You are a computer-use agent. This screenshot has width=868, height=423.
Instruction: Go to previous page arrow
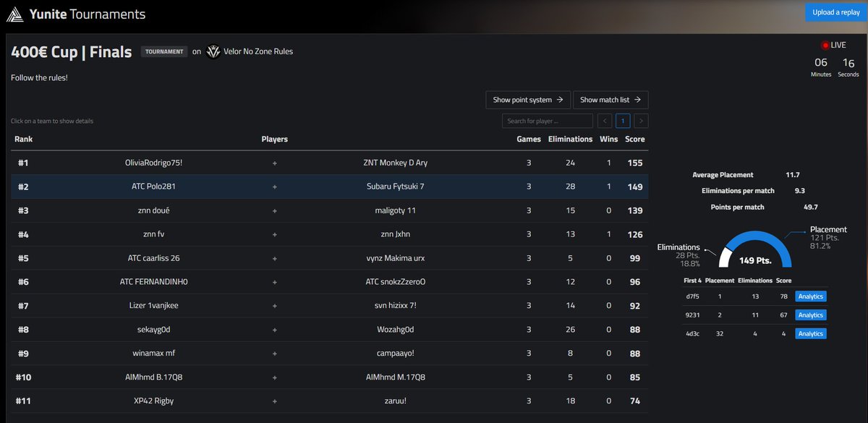(605, 121)
